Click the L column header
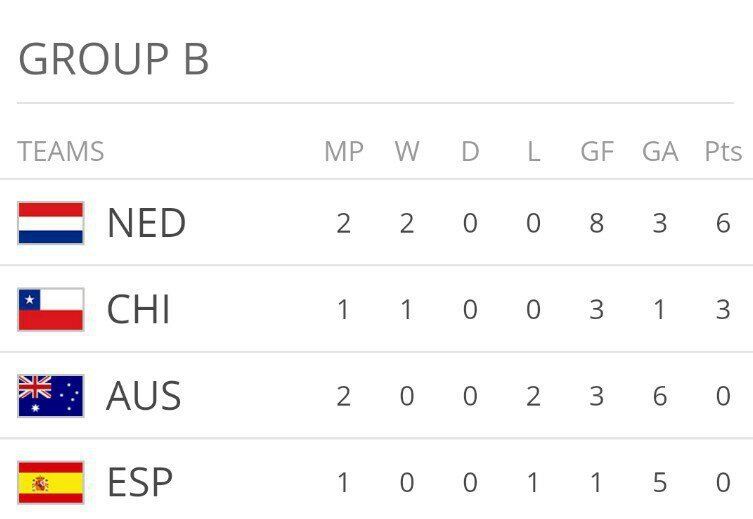This screenshot has height=519, width=753. pyautogui.click(x=534, y=152)
